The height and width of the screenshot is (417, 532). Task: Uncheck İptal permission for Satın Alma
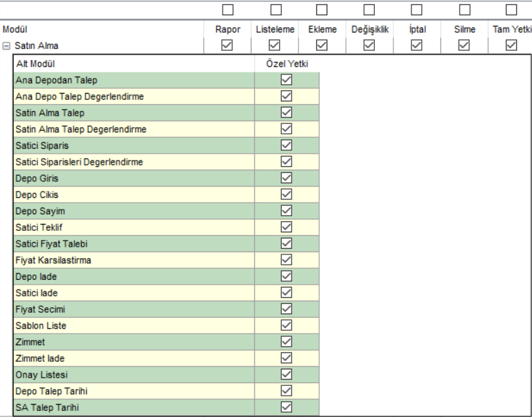(417, 45)
